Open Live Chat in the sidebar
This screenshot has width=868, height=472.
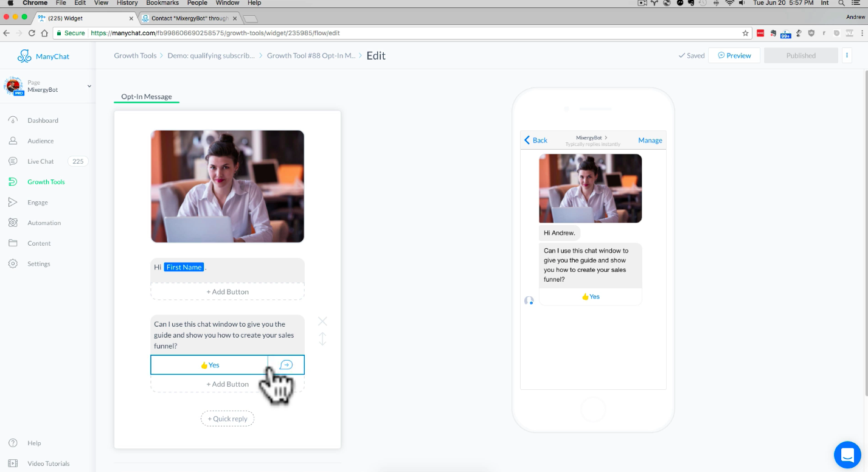(x=40, y=161)
